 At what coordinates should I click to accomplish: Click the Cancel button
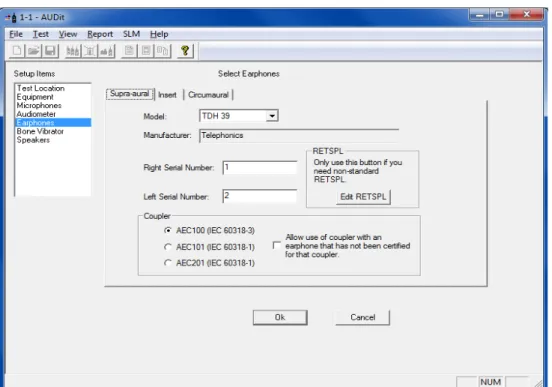[363, 318]
